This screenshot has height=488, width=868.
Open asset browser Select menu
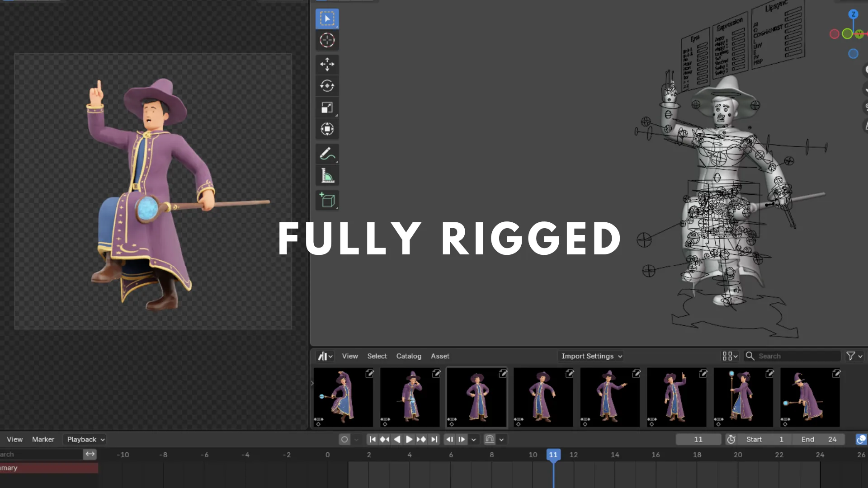tap(377, 356)
